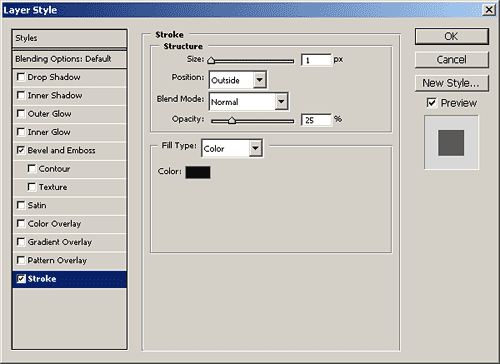Close the Layer Style dialog

[x=489, y=10]
